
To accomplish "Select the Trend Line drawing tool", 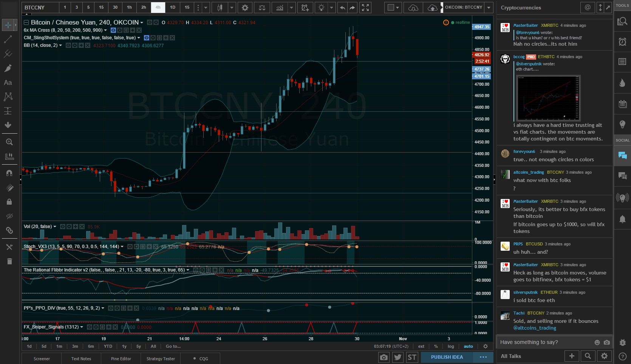I will 8,40.
